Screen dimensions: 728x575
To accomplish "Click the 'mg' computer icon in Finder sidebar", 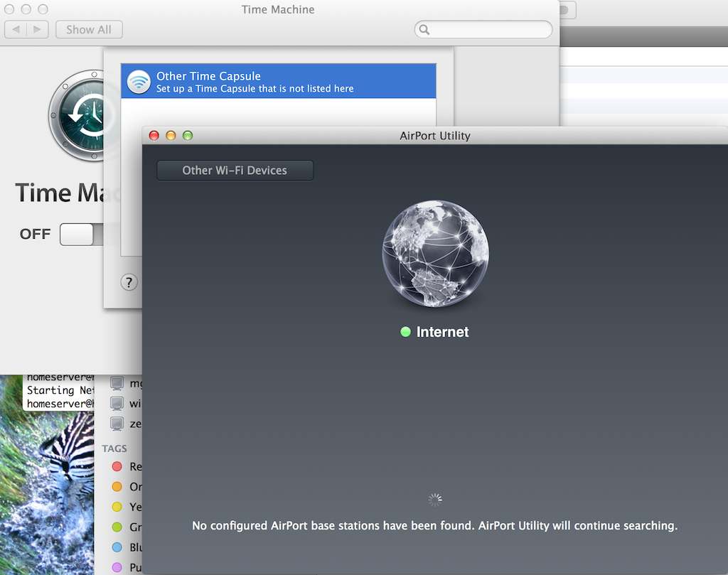I will pyautogui.click(x=117, y=383).
